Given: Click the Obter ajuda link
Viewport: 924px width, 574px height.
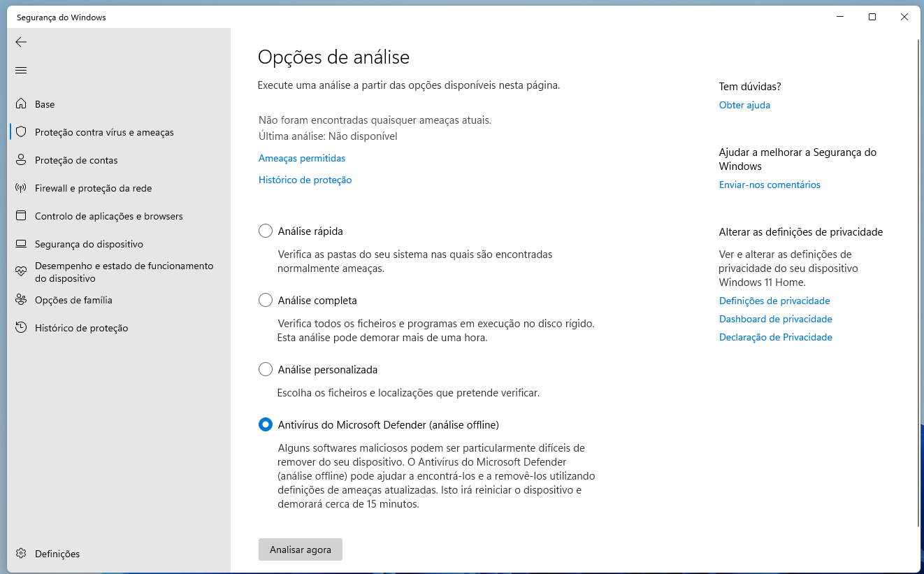Looking at the screenshot, I should [744, 105].
